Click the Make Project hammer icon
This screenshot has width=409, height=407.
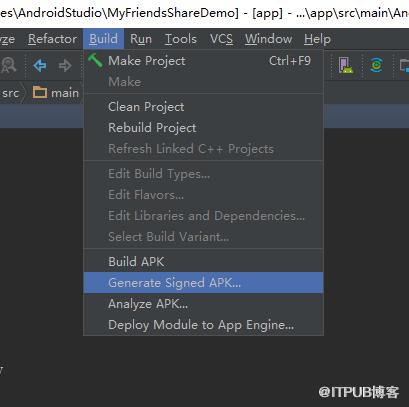click(95, 61)
